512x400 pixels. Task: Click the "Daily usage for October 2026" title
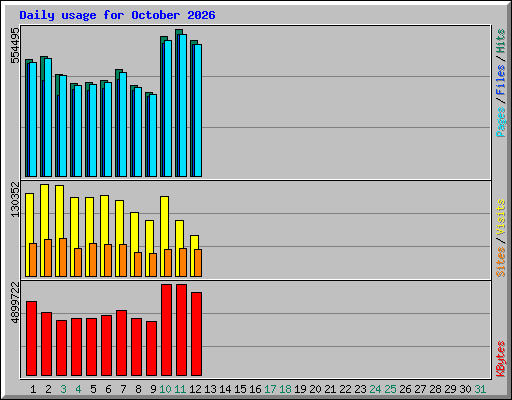tap(117, 15)
